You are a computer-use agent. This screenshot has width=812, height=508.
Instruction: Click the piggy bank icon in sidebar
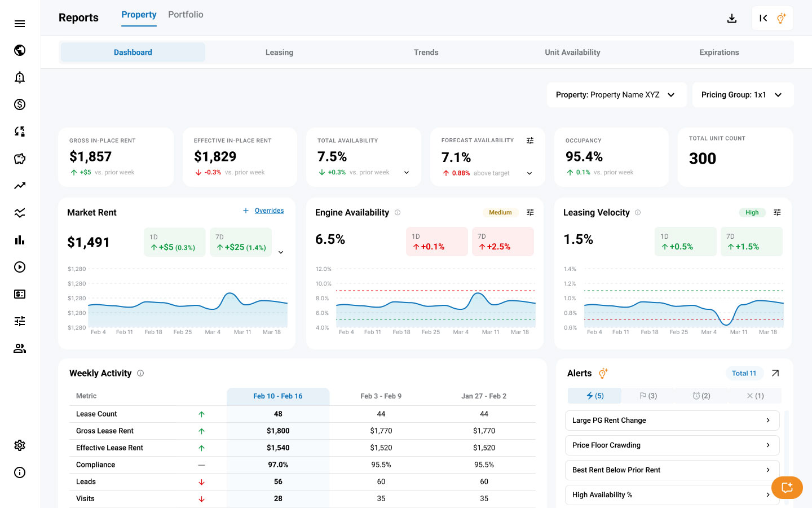pos(20,159)
